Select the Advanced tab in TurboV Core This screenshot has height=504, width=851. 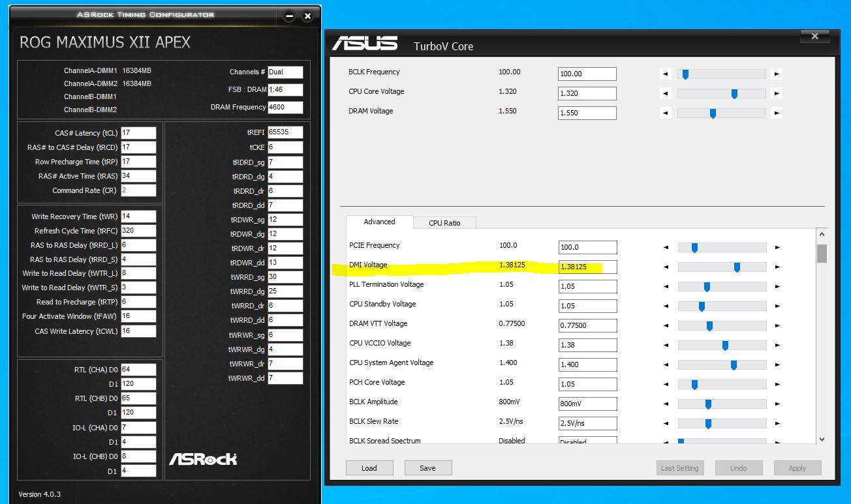click(x=379, y=222)
